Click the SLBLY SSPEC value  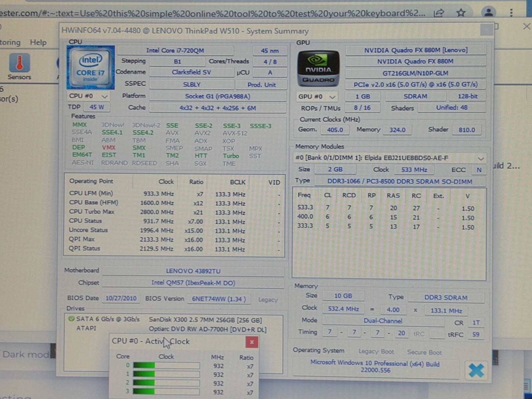click(x=192, y=84)
